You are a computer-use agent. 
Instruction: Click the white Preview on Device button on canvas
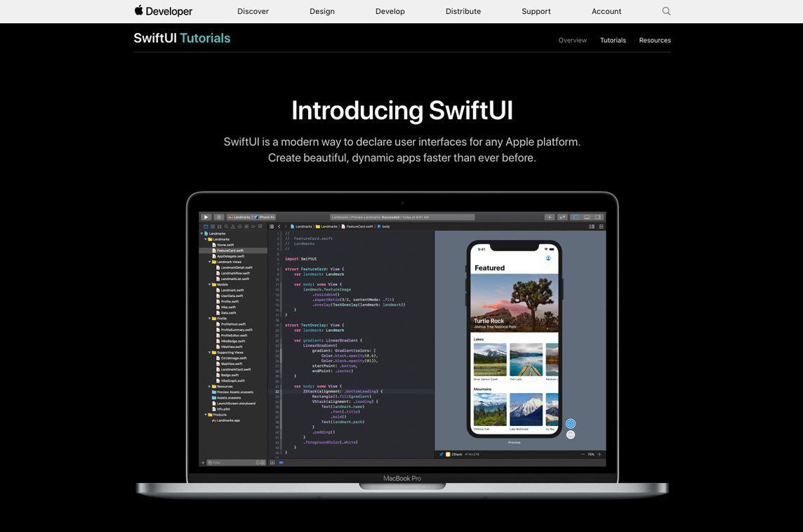pyautogui.click(x=571, y=434)
